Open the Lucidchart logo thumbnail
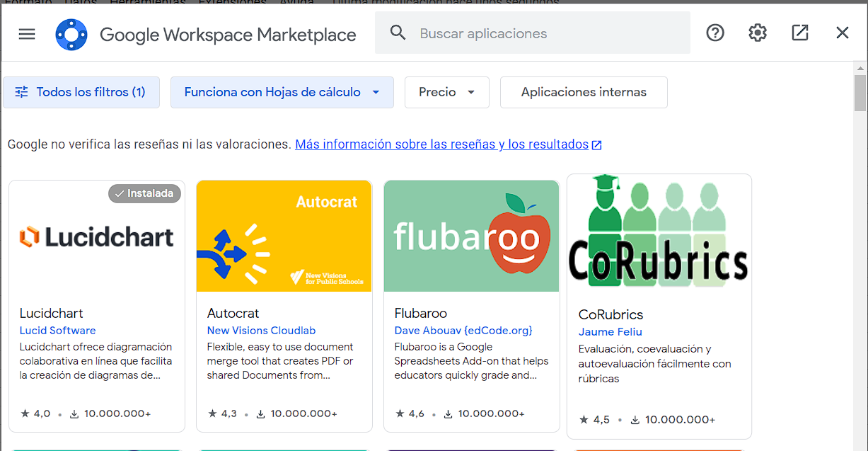This screenshot has height=451, width=868. [97, 236]
